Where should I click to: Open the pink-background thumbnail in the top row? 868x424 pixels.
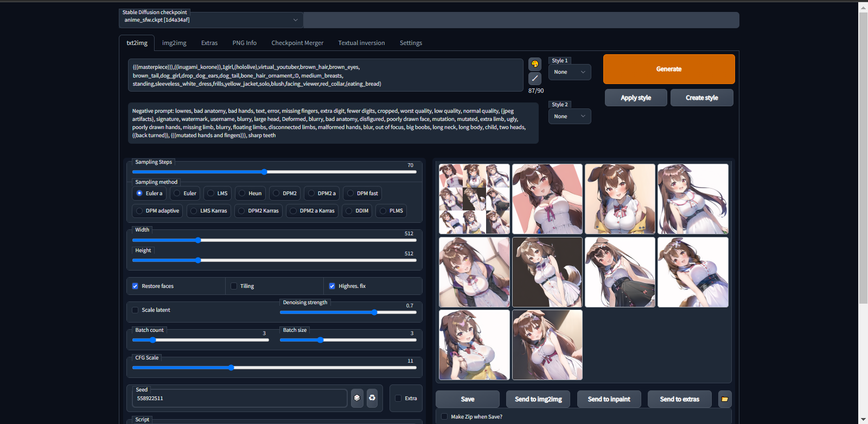(547, 199)
